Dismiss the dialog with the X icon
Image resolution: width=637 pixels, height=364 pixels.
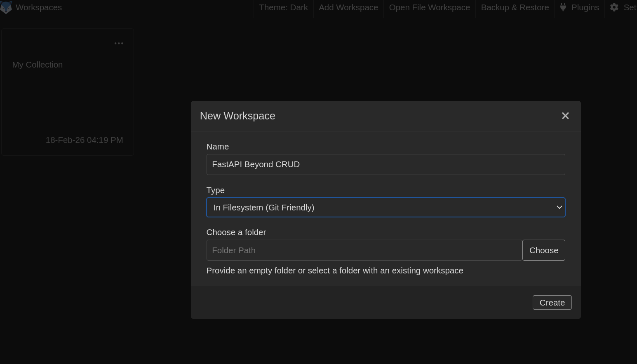[565, 116]
